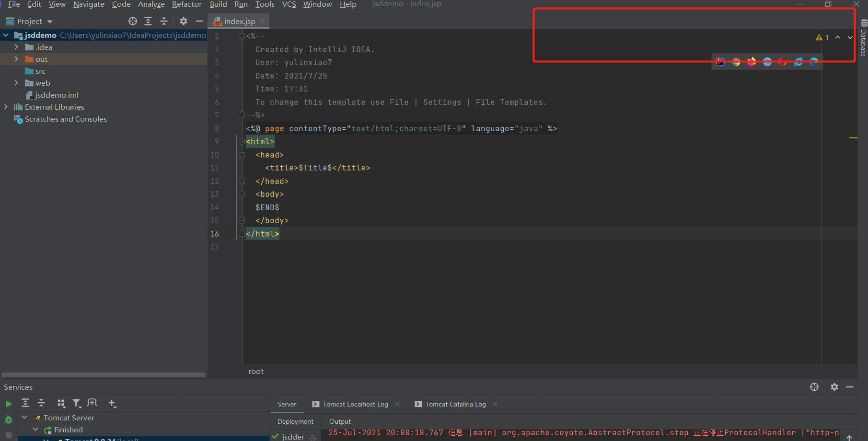The width and height of the screenshot is (868, 441).
Task: Fold the html tag block
Action: coord(242,142)
